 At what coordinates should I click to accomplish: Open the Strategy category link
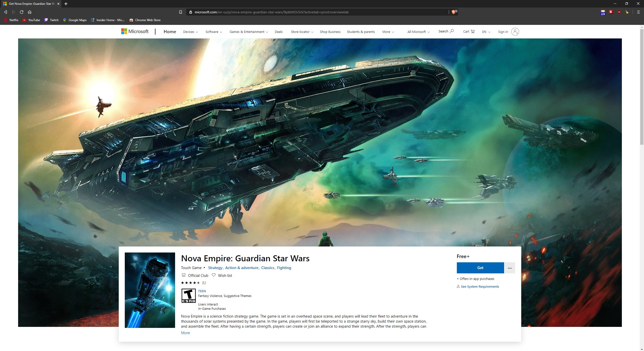coord(215,268)
